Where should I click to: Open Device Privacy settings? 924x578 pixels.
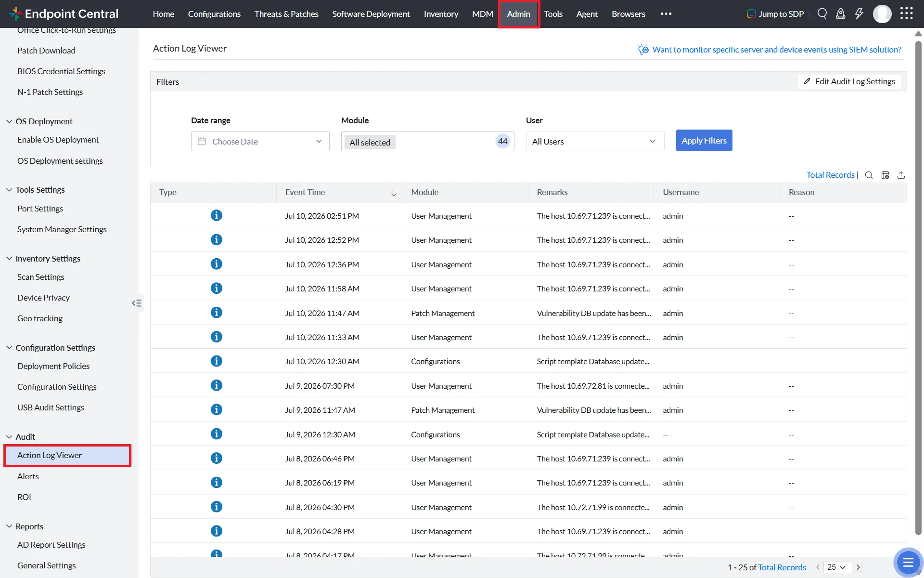point(43,298)
